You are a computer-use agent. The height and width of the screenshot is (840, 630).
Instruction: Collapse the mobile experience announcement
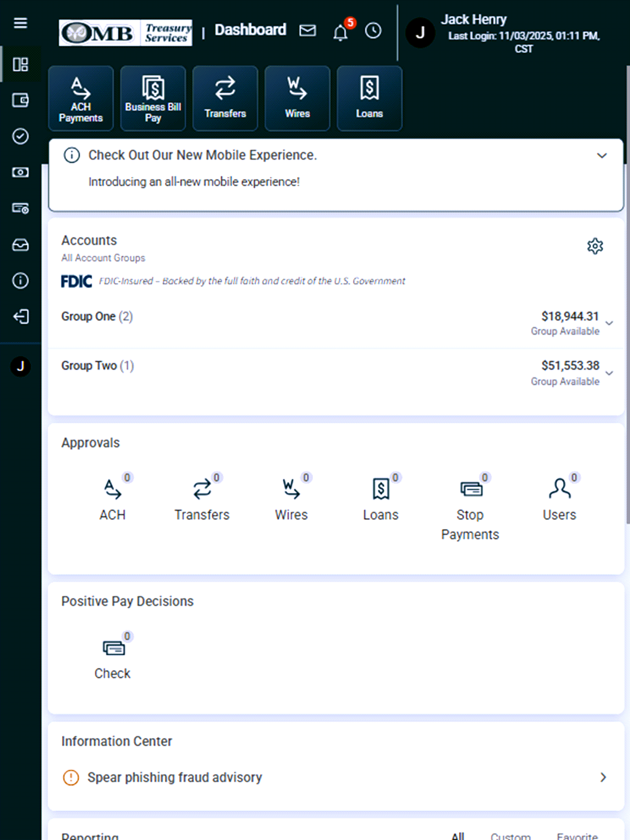pos(602,156)
